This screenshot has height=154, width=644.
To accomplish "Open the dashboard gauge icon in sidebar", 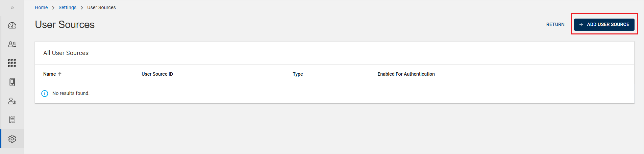I will (12, 25).
